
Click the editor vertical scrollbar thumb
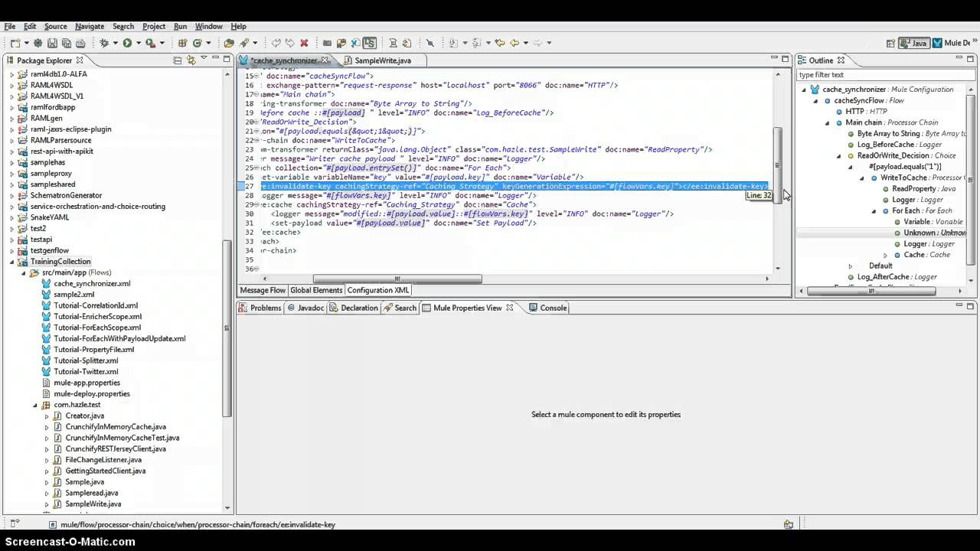(x=778, y=164)
